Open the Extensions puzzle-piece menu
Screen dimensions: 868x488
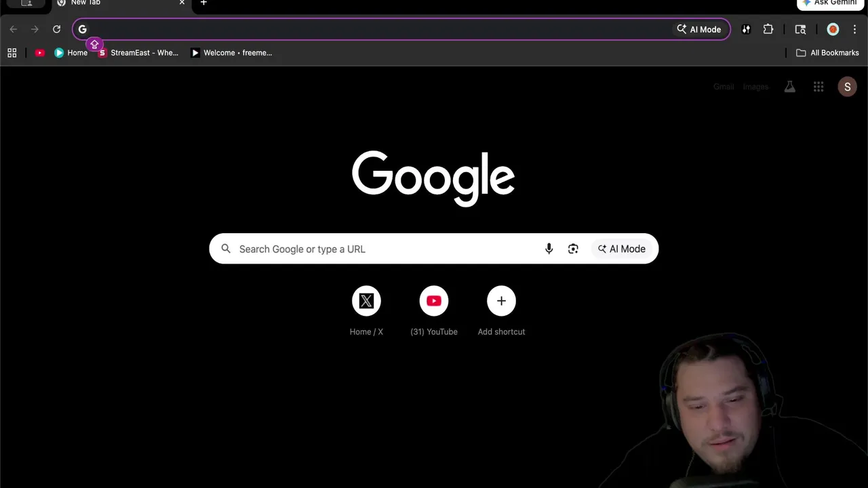click(x=768, y=29)
